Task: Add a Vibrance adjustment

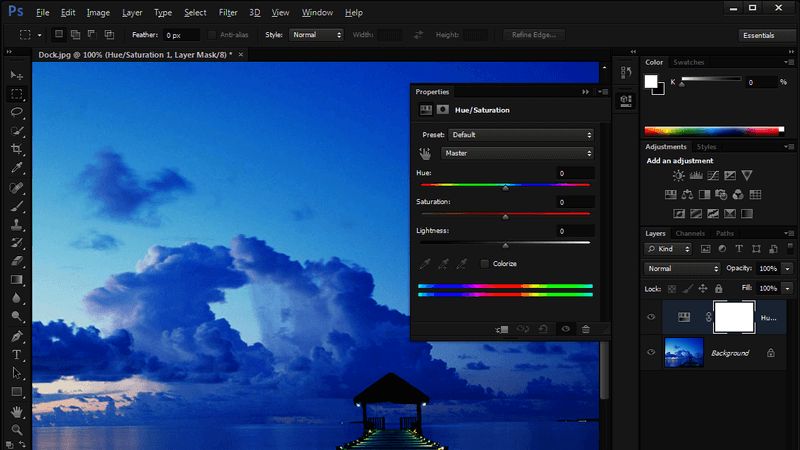Action: [747, 176]
